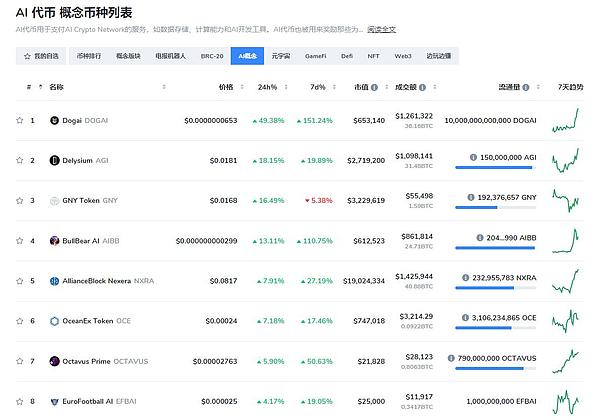Screen dimensions: 600x420
Task: Sort the table by 24h% column
Action: (x=266, y=87)
